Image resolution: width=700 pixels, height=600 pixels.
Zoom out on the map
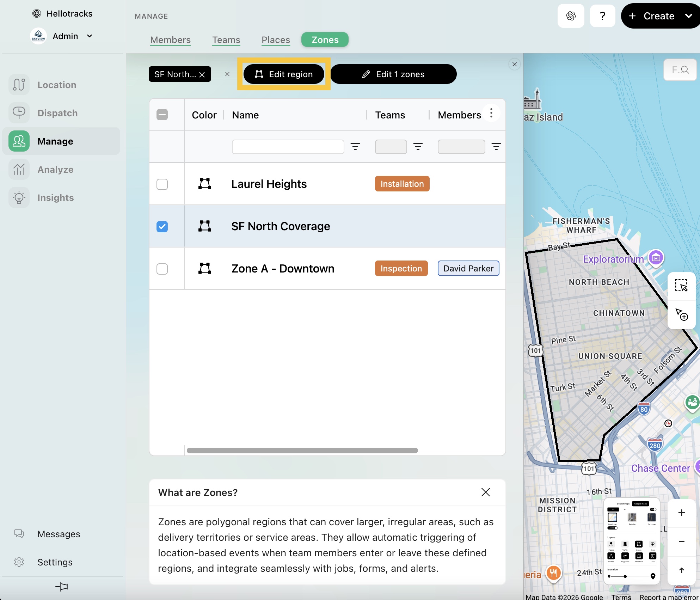681,541
